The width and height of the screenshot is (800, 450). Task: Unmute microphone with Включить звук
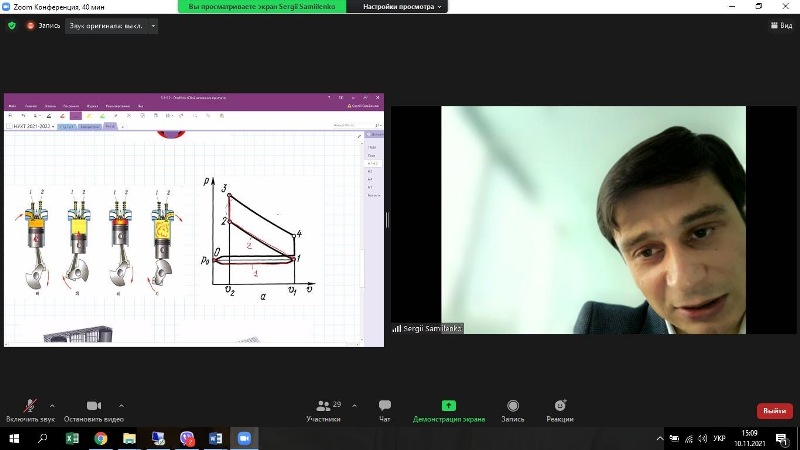(x=30, y=411)
